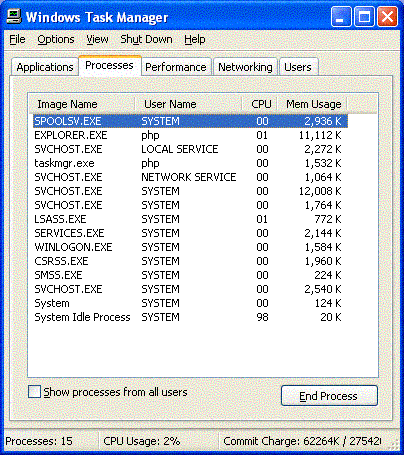Switch to the Applications tab

click(45, 67)
